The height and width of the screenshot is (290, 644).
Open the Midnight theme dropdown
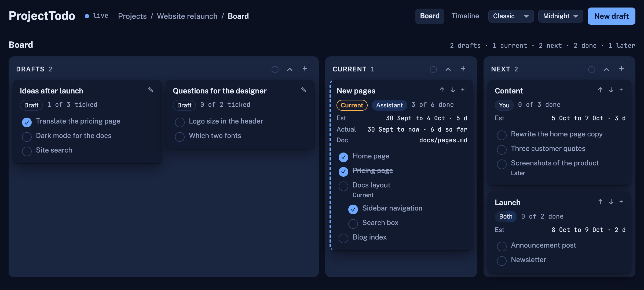coord(561,16)
